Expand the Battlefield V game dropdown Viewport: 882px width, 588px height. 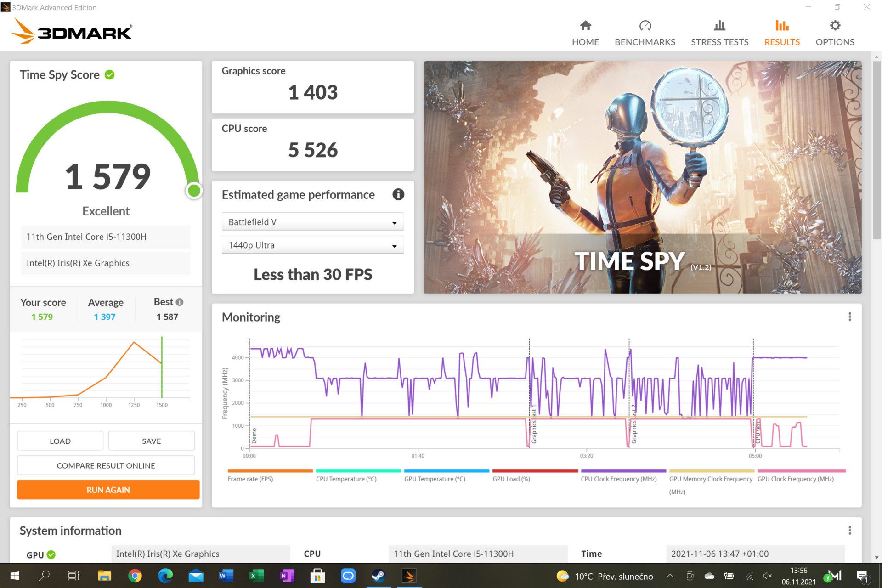pyautogui.click(x=313, y=222)
